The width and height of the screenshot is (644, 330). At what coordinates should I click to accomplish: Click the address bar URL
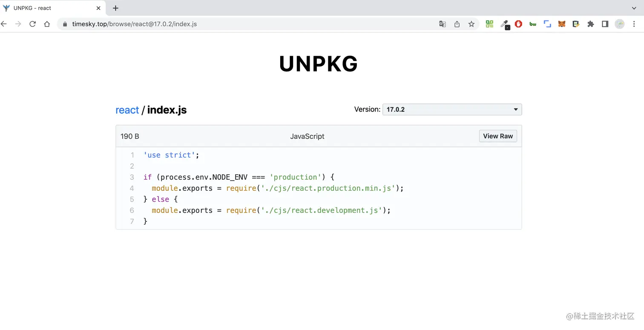click(135, 24)
